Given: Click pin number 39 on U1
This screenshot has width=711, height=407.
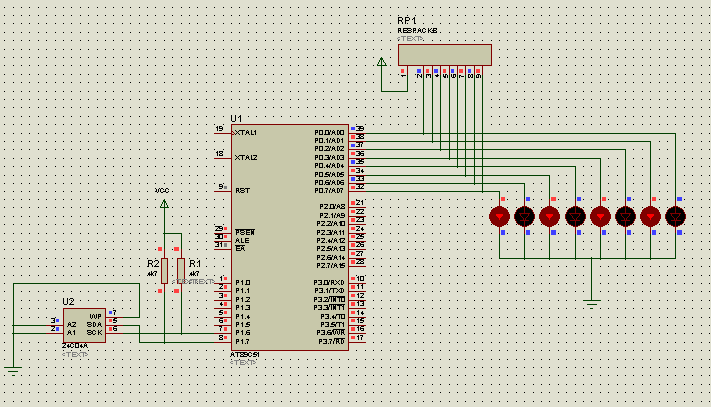Looking at the screenshot, I should click(360, 129).
